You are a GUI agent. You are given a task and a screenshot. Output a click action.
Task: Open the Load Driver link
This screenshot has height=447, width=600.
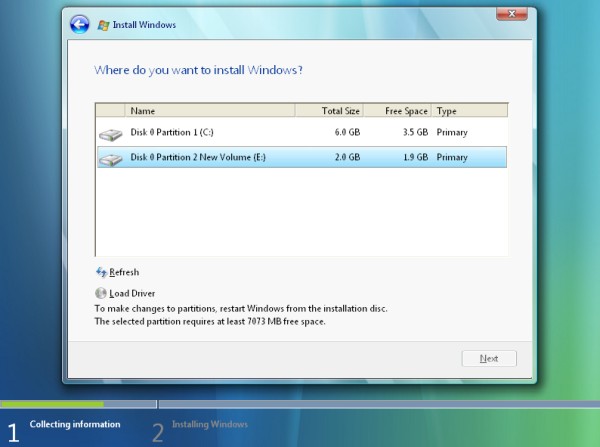click(132, 293)
